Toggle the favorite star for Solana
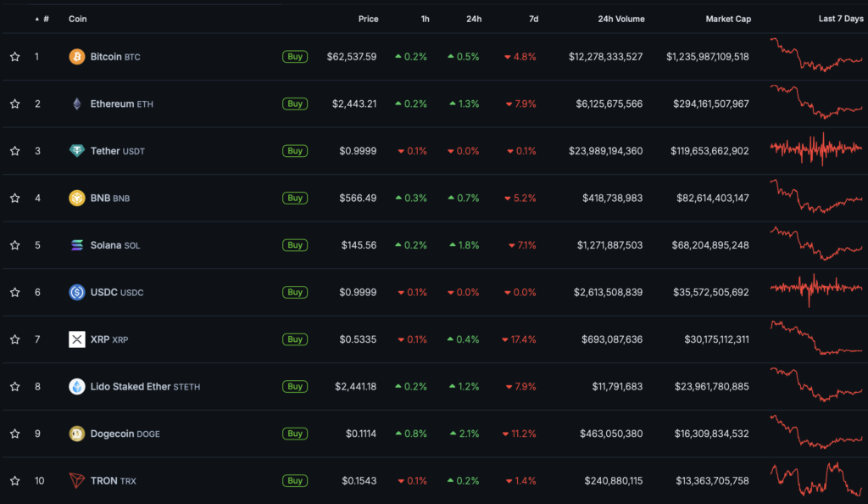The height and width of the screenshot is (504, 868). [14, 245]
